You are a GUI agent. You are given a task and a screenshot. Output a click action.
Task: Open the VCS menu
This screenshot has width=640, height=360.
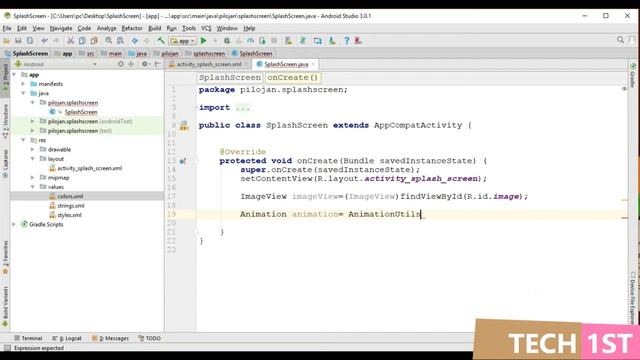206,28
